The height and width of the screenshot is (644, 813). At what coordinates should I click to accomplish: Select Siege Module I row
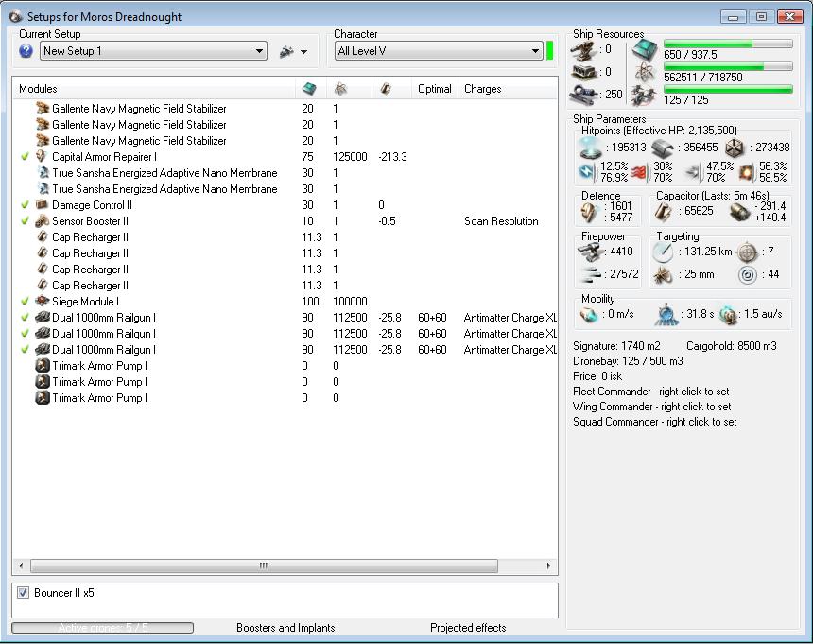(285, 302)
